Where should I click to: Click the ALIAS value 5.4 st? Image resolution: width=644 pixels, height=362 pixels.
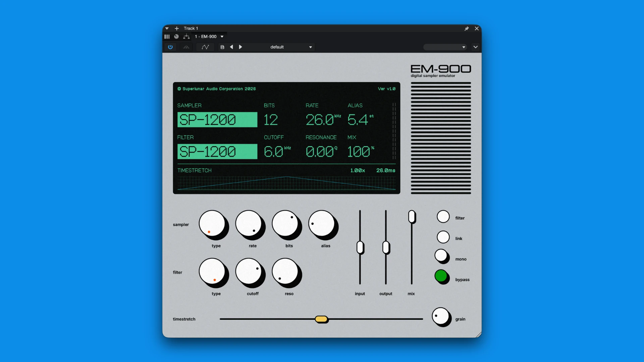click(361, 120)
